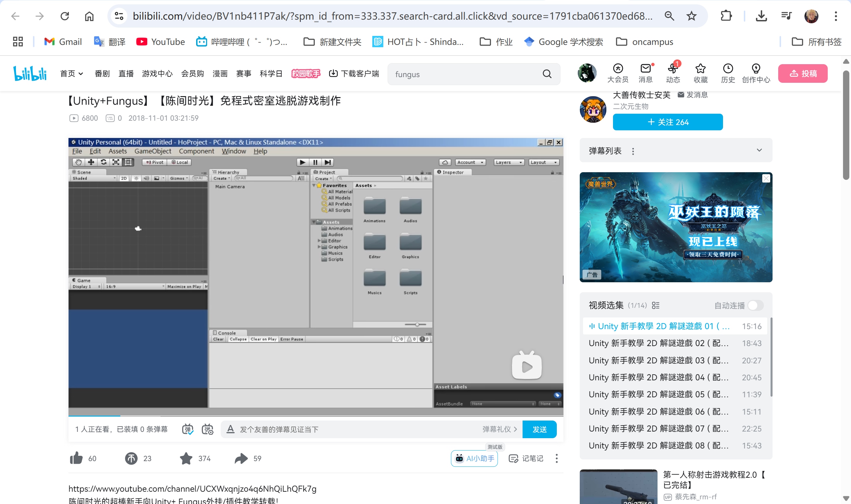Open more options dots beside 记笔记
The width and height of the screenshot is (851, 504).
556,458
